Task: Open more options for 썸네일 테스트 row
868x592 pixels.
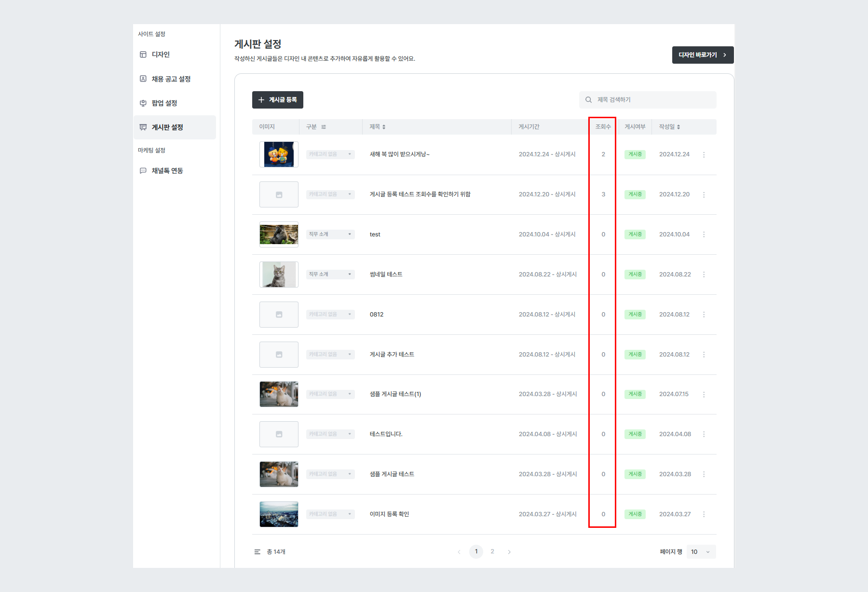Action: pos(704,275)
